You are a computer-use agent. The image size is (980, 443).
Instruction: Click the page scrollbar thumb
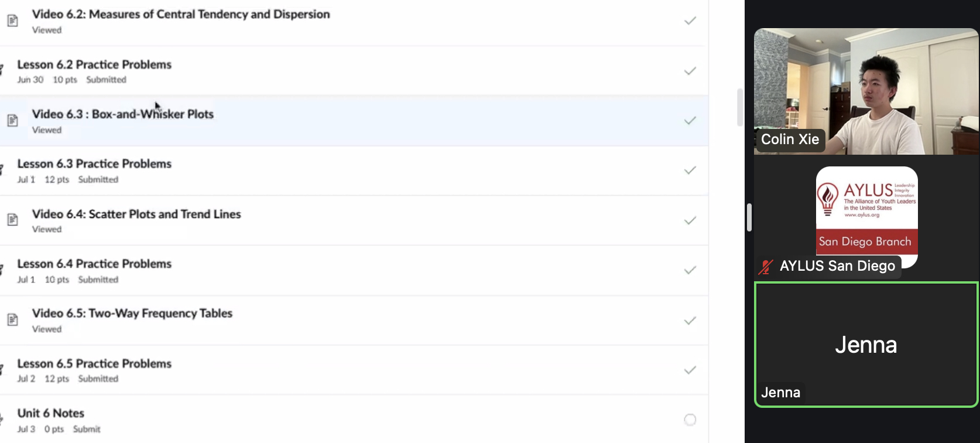pyautogui.click(x=740, y=107)
